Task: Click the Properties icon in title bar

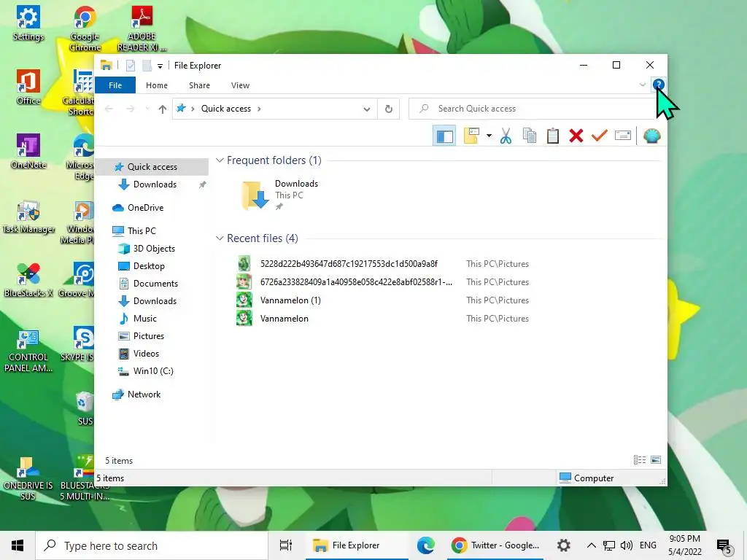Action: [x=131, y=66]
